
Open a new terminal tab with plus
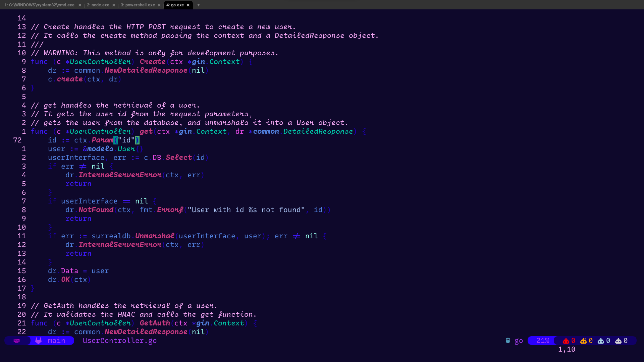coord(199,5)
